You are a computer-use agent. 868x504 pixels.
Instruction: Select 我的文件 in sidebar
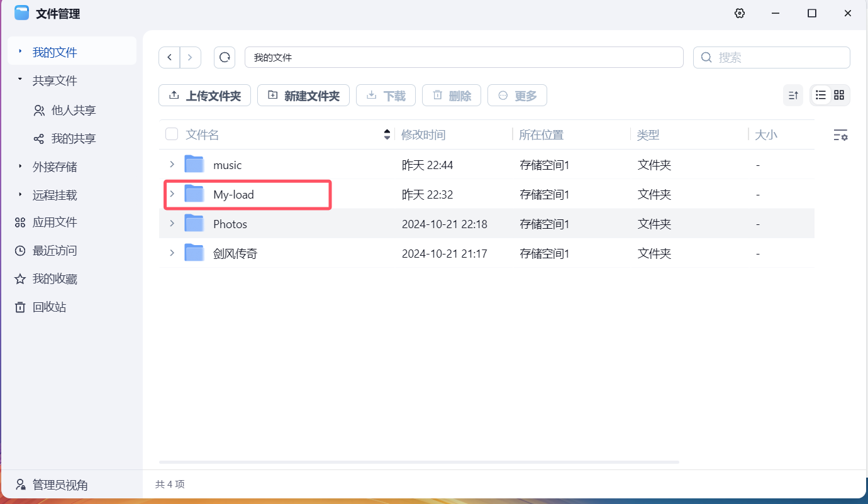coord(72,52)
